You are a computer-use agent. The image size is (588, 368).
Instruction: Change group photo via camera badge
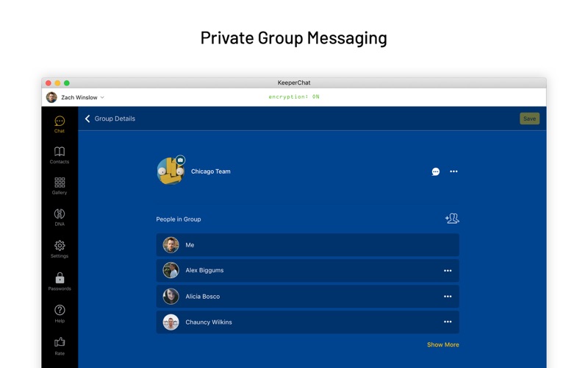[x=180, y=160]
